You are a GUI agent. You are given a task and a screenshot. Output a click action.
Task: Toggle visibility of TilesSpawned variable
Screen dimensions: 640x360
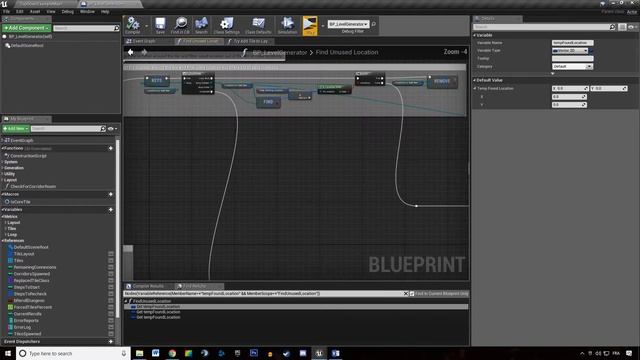pyautogui.click(x=111, y=334)
